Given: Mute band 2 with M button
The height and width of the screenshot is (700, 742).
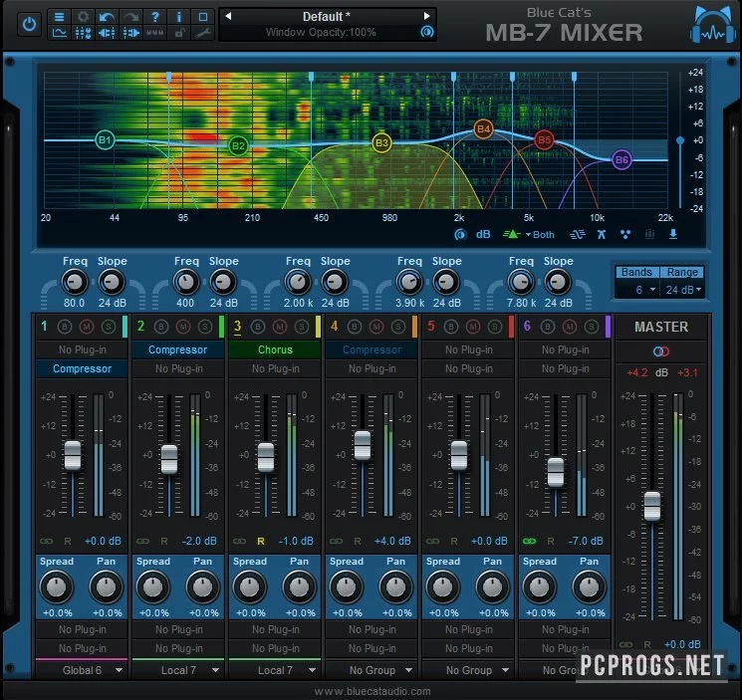Looking at the screenshot, I should [x=183, y=327].
